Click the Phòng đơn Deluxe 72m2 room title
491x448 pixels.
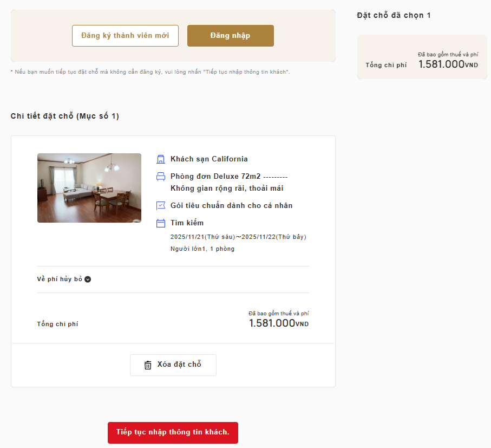tap(215, 177)
